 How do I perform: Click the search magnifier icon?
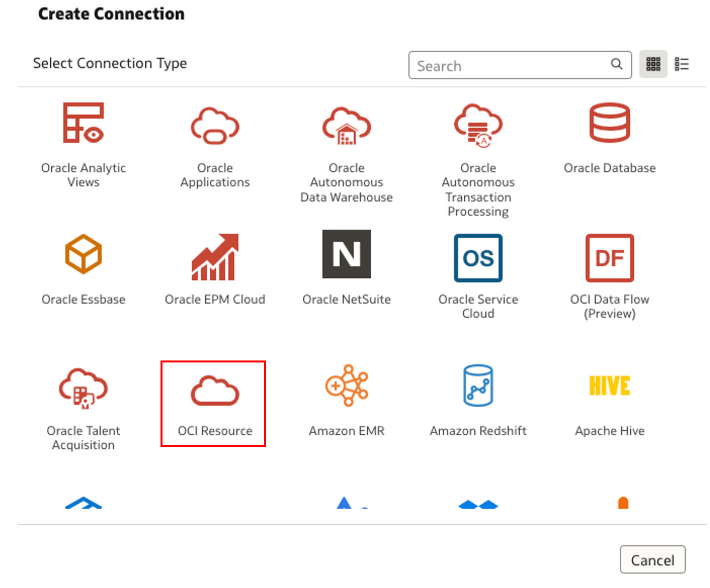point(616,64)
